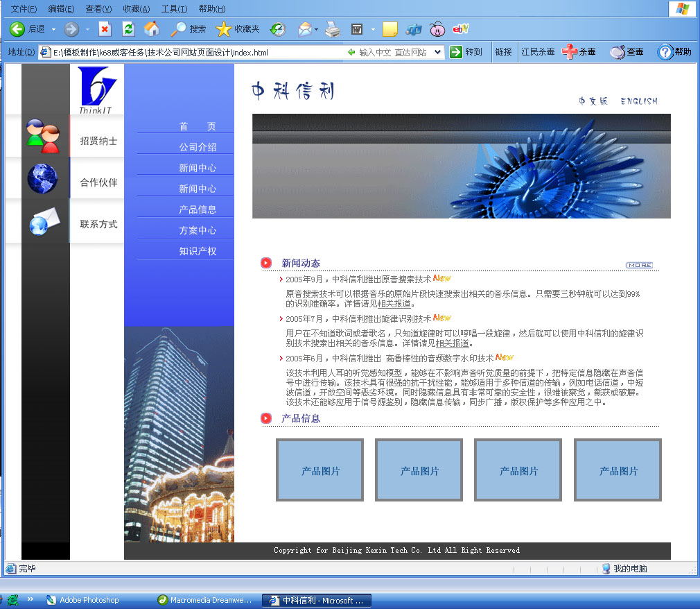Expand the Mail button dropdown arrow
Image resolution: width=700 pixels, height=609 pixels.
coord(317,30)
